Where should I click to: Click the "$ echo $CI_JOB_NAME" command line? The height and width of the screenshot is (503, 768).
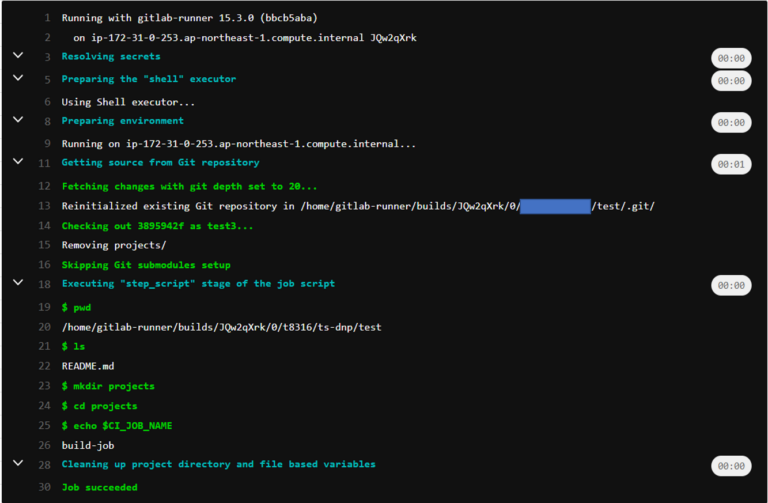pyautogui.click(x=117, y=426)
